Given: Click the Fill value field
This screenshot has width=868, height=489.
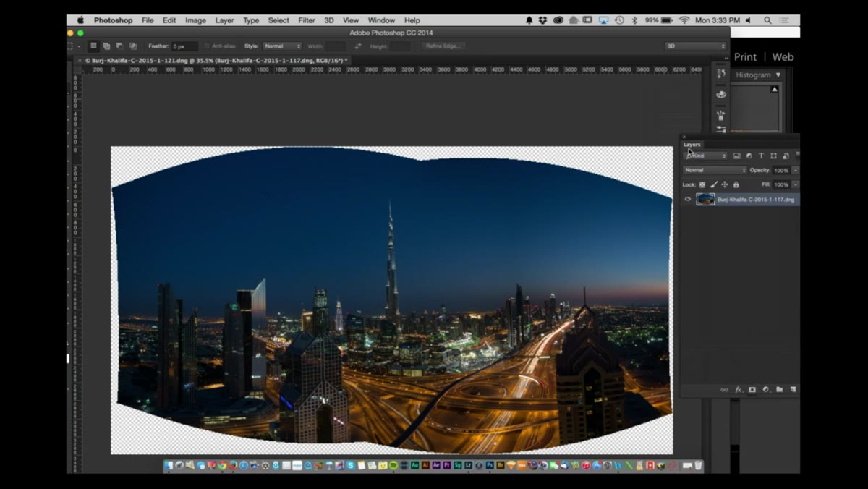Looking at the screenshot, I should click(781, 184).
